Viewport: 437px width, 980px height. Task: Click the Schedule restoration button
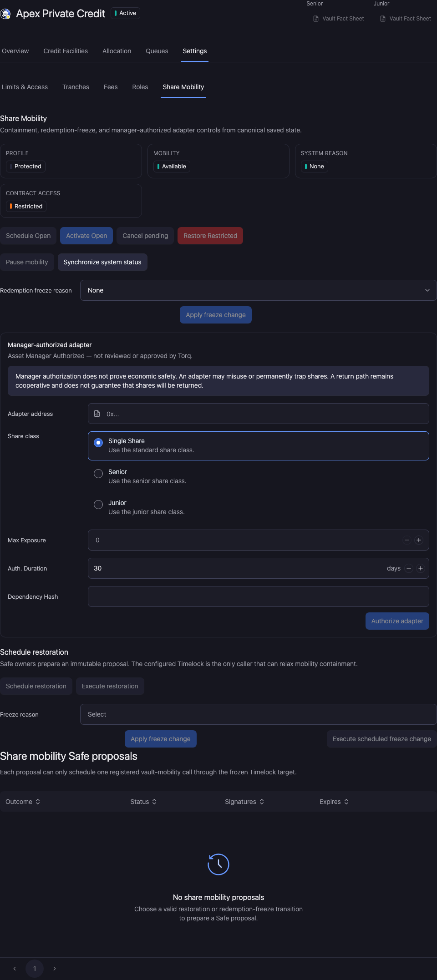click(x=36, y=686)
